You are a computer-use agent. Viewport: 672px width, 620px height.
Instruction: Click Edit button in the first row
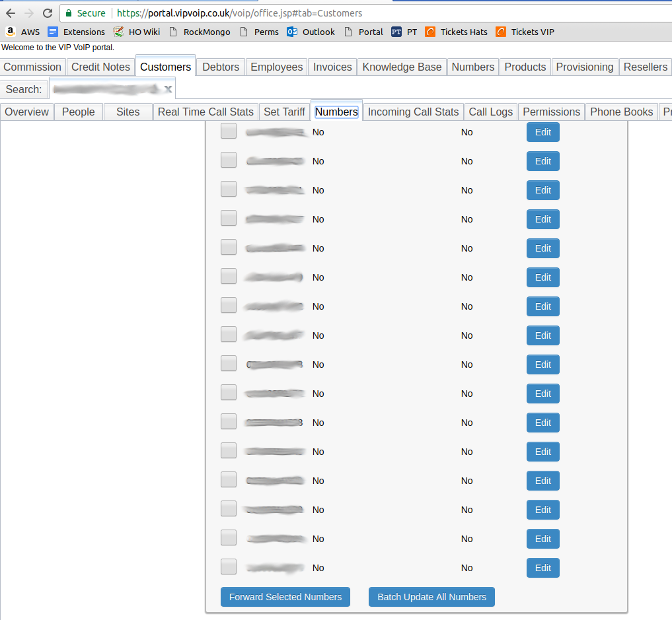(542, 132)
